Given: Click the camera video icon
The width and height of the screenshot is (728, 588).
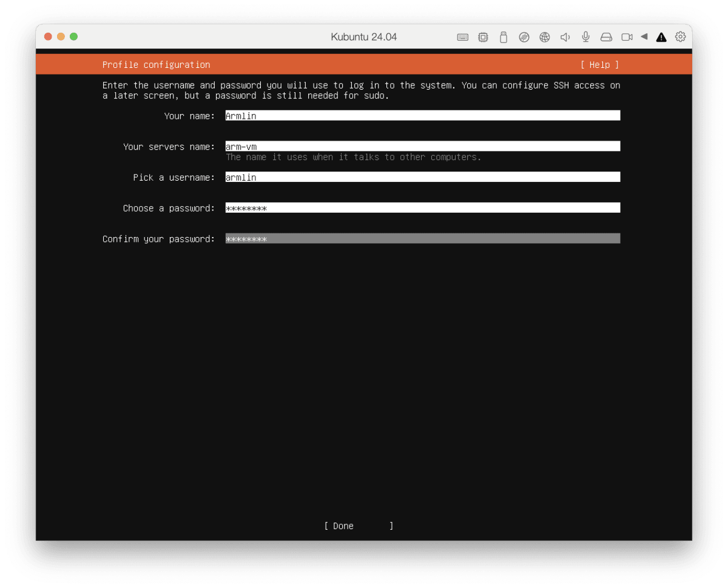Looking at the screenshot, I should [x=627, y=37].
